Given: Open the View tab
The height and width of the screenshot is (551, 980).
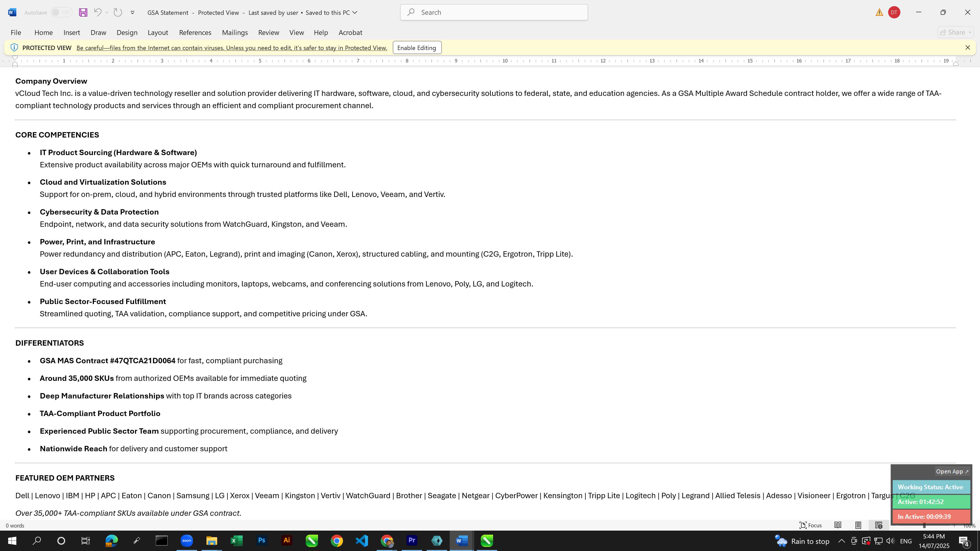Looking at the screenshot, I should (x=296, y=32).
